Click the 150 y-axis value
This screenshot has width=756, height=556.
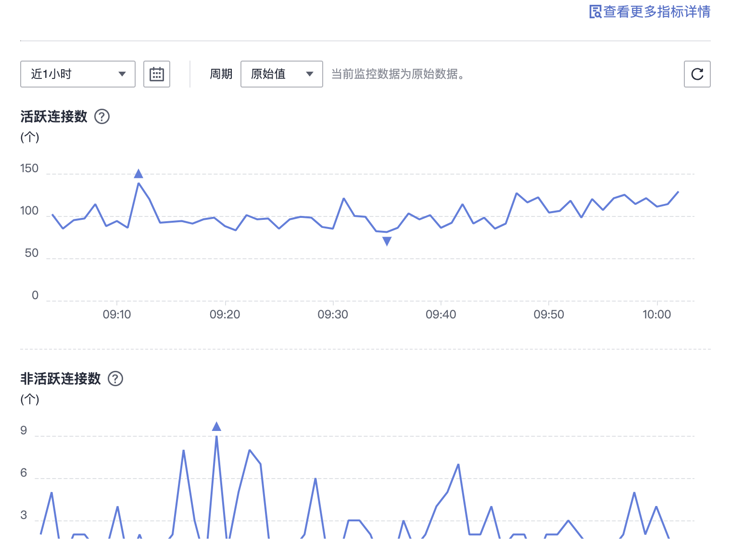[x=29, y=168]
